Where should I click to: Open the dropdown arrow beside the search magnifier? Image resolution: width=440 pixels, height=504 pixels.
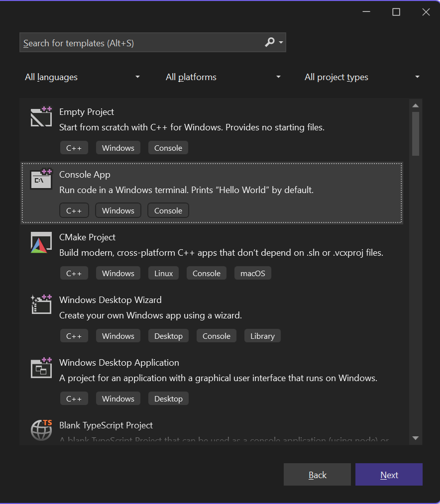[279, 42]
